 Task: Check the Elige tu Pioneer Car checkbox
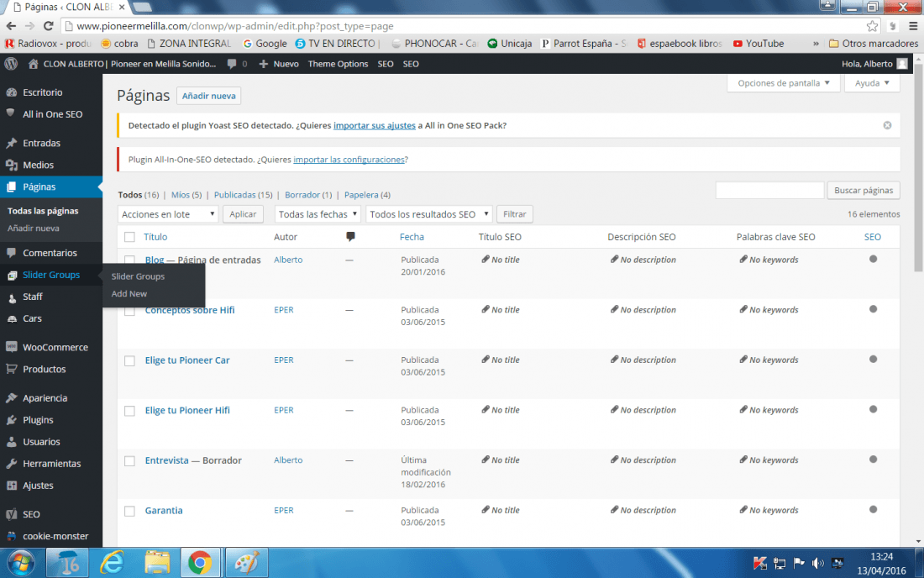[129, 360]
